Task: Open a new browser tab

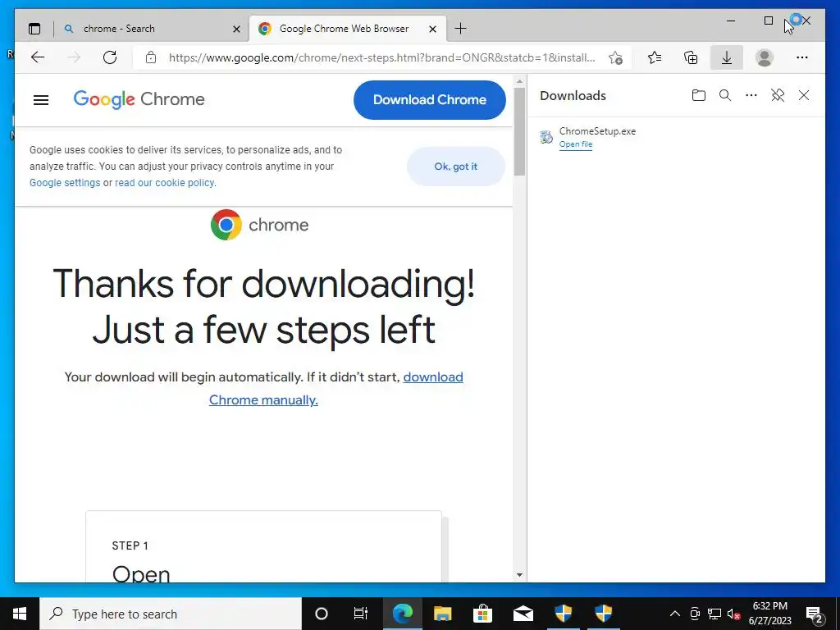Action: click(460, 29)
